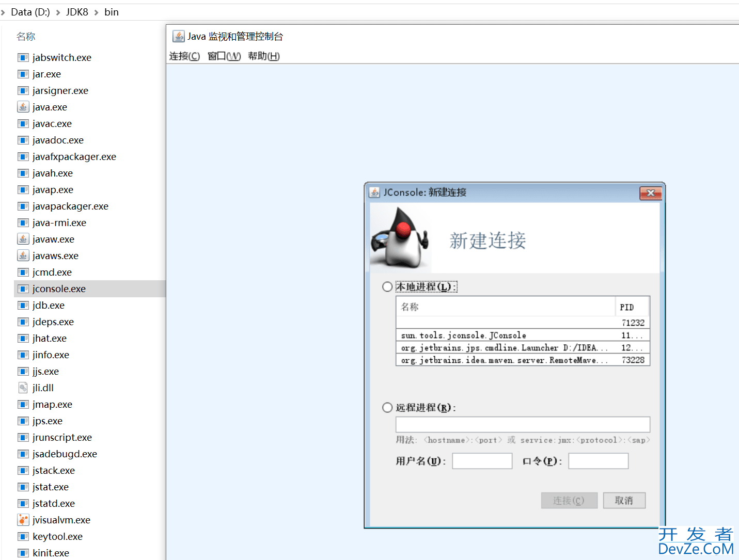Click bin in the breadcrumb path
739x560 pixels.
(x=112, y=12)
